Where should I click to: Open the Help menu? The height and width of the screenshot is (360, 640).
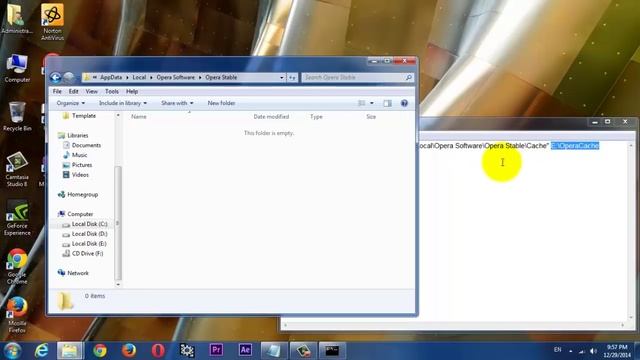(132, 91)
